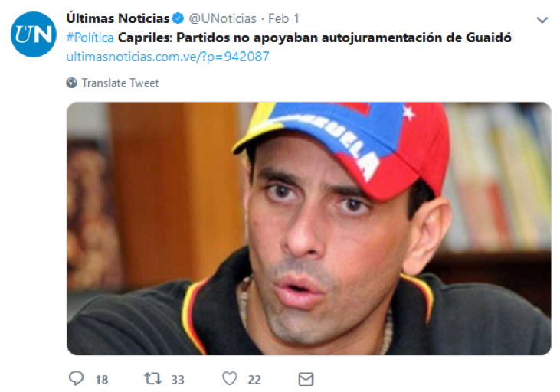This screenshot has height=392, width=560.
Task: Retweet this Últimas Noticias tweet
Action: point(152,378)
